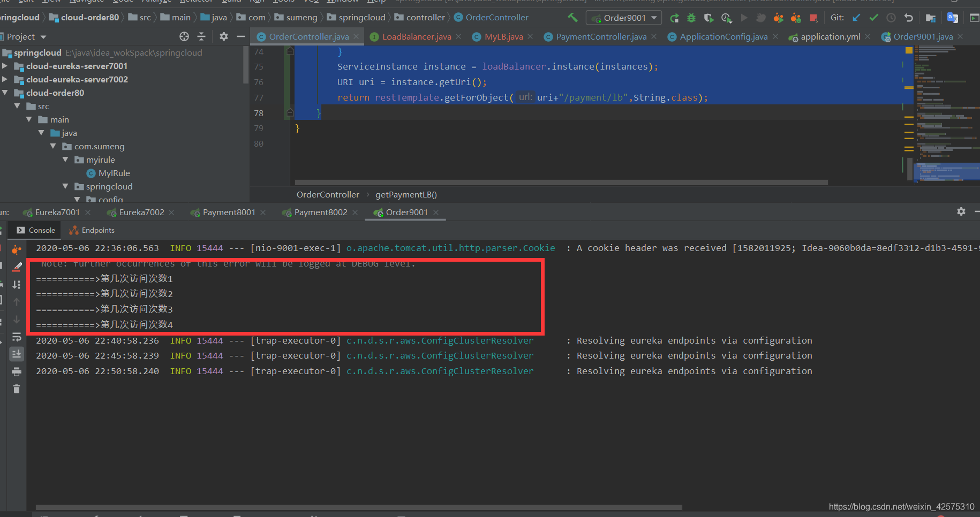Click Git Show History clock icon
980x517 pixels.
point(891,18)
